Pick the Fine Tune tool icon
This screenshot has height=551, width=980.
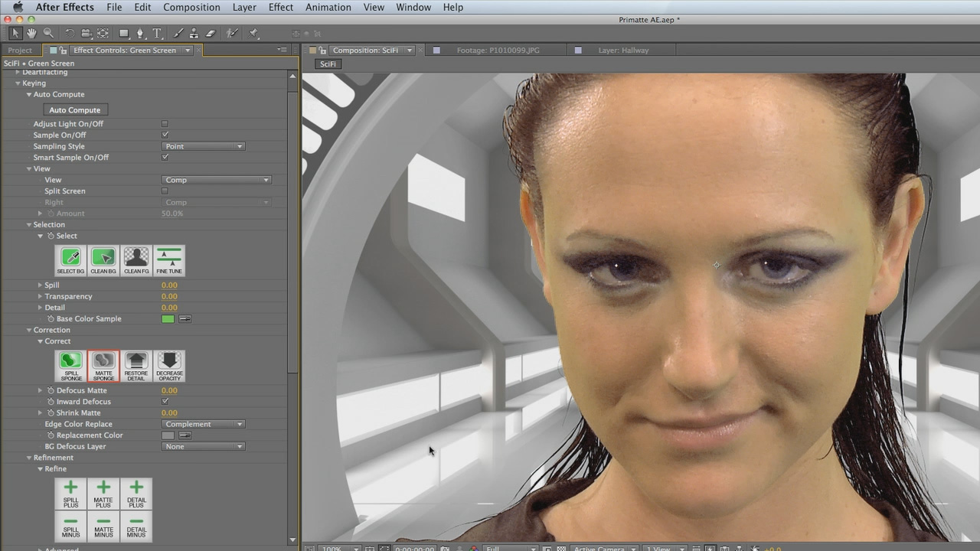[169, 260]
